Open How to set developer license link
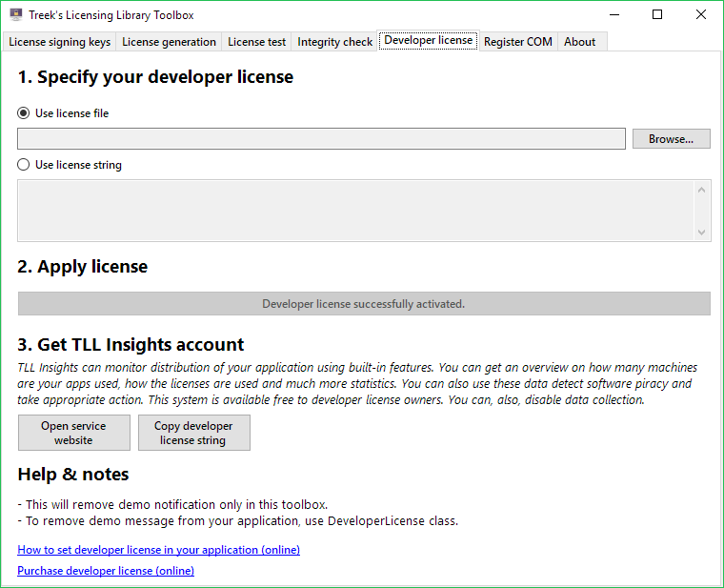Viewport: 724px width, 588px height. coord(158,550)
